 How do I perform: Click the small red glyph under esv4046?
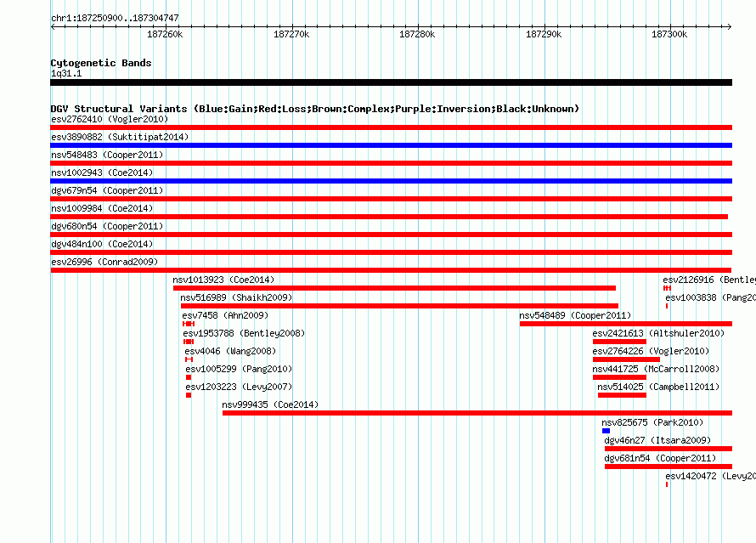point(189,359)
